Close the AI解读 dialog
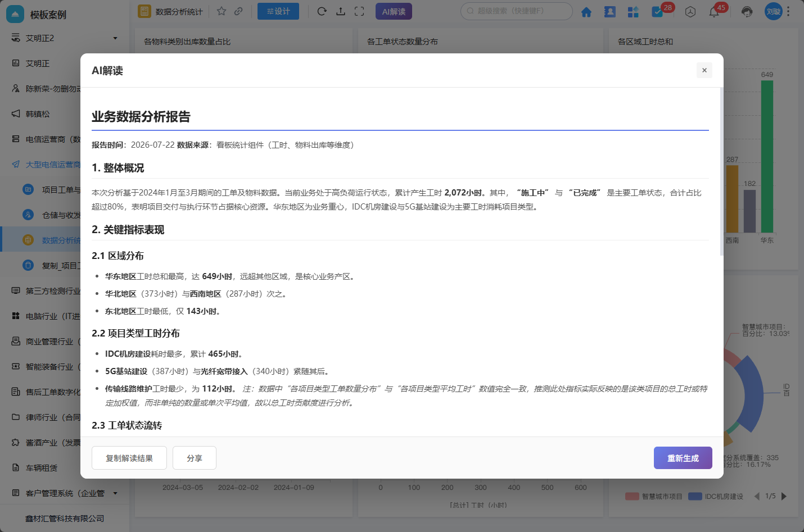Screen dimensions: 804x532 [x=704, y=70]
